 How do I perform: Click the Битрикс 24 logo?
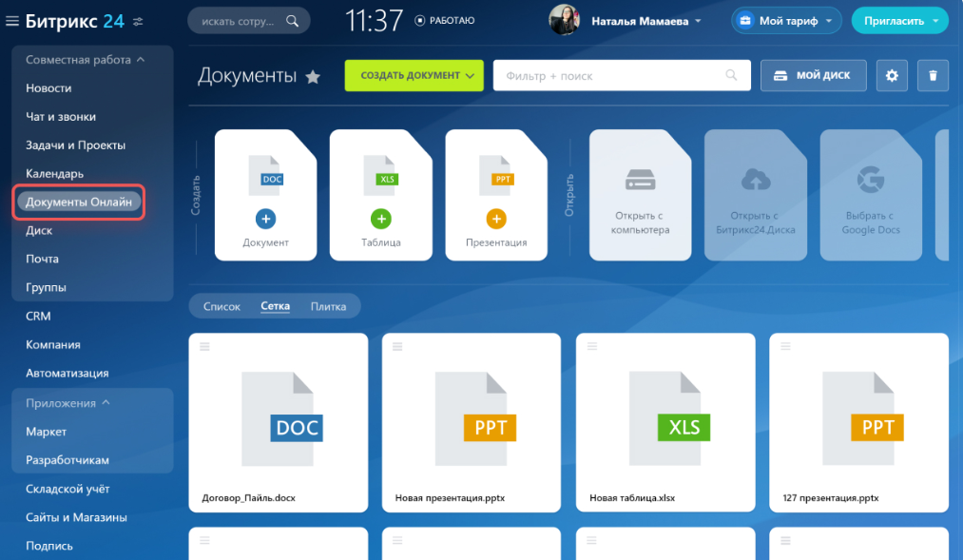pyautogui.click(x=75, y=22)
